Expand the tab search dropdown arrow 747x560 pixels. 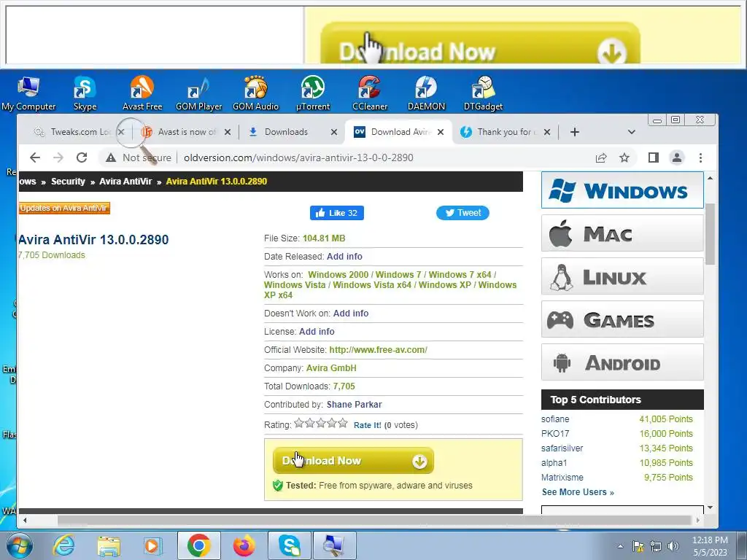pos(631,132)
